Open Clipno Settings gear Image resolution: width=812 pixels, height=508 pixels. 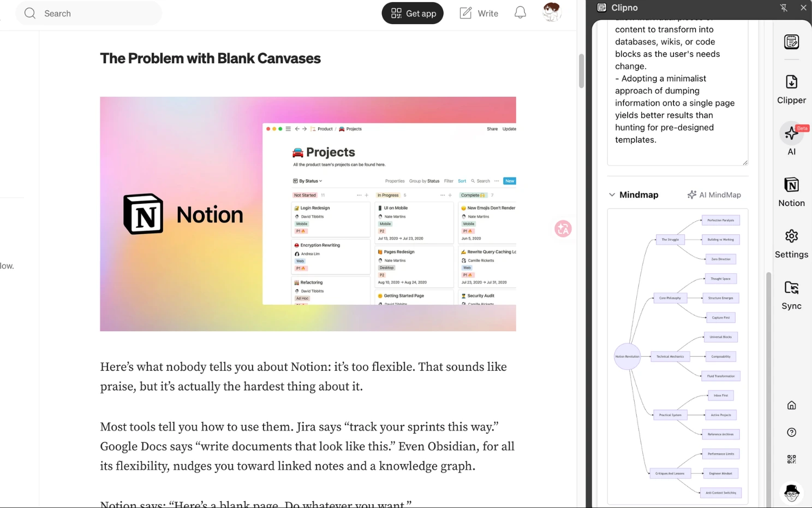click(791, 244)
